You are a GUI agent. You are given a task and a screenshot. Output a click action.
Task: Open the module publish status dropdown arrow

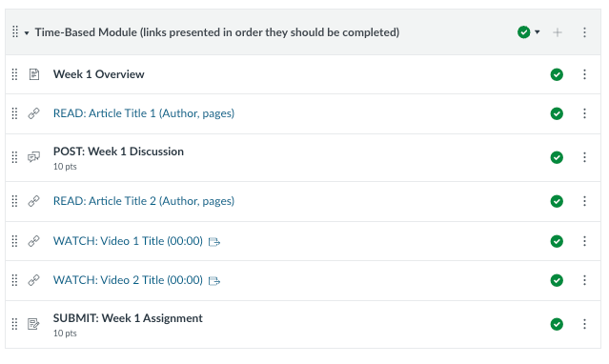(x=538, y=31)
